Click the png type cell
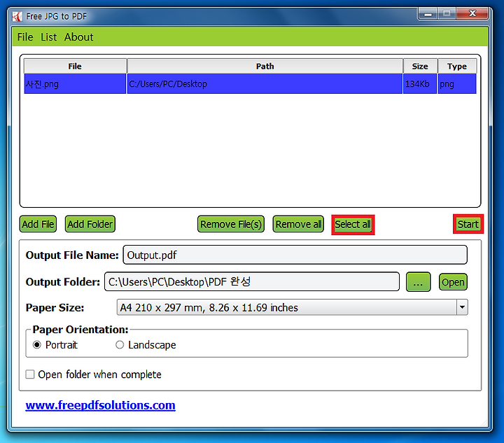This screenshot has width=504, height=443. point(456,84)
